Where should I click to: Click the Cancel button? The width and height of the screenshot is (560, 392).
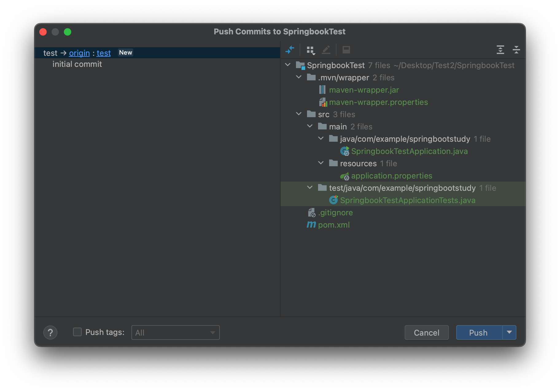coord(427,332)
